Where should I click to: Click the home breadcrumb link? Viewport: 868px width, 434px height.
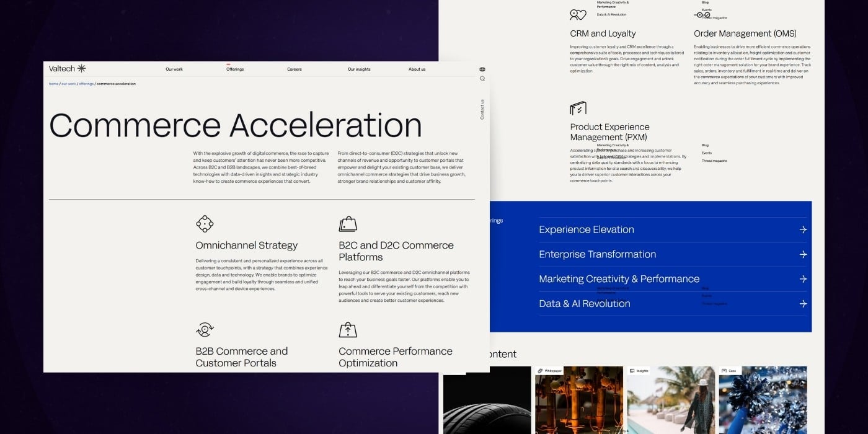pos(53,84)
